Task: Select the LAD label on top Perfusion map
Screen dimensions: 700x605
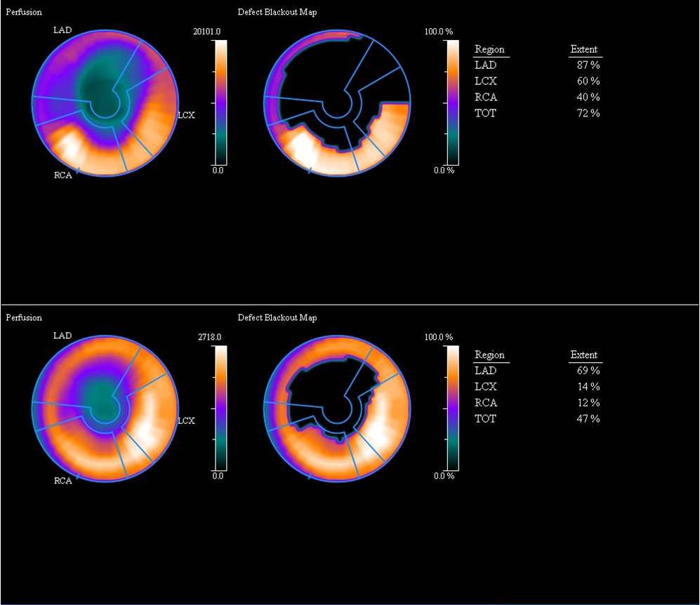Action: point(62,30)
